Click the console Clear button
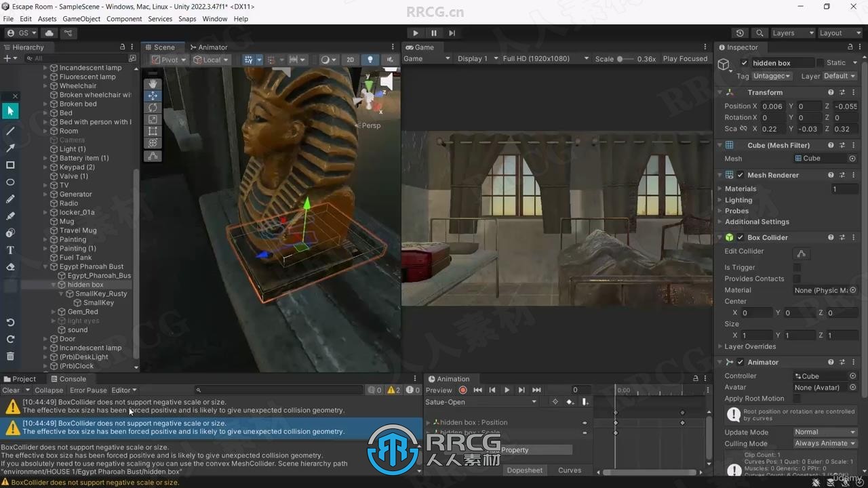 (x=11, y=390)
